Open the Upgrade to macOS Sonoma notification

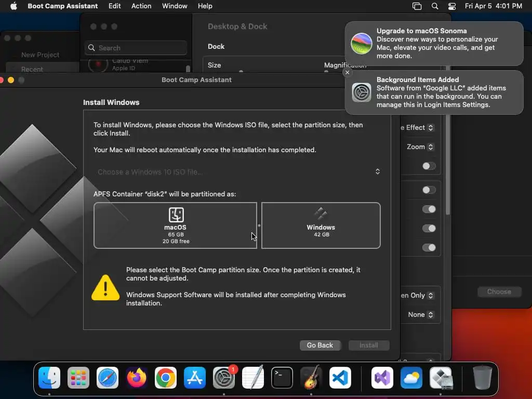(x=434, y=44)
